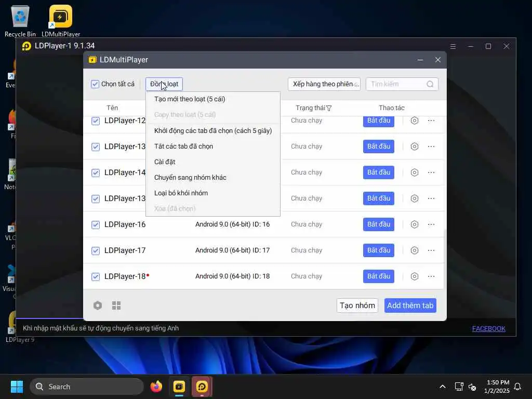Open settings gear for LDPlayer-18 row
The image size is (532, 399).
click(414, 276)
